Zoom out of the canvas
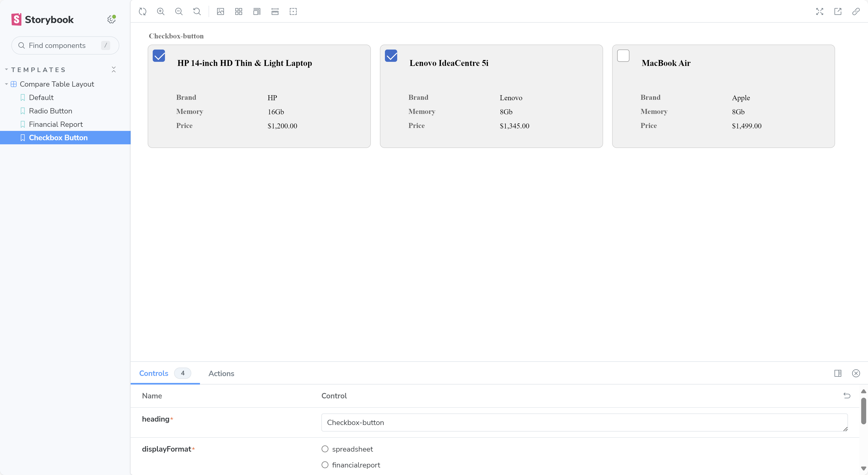The width and height of the screenshot is (868, 475). [x=179, y=11]
